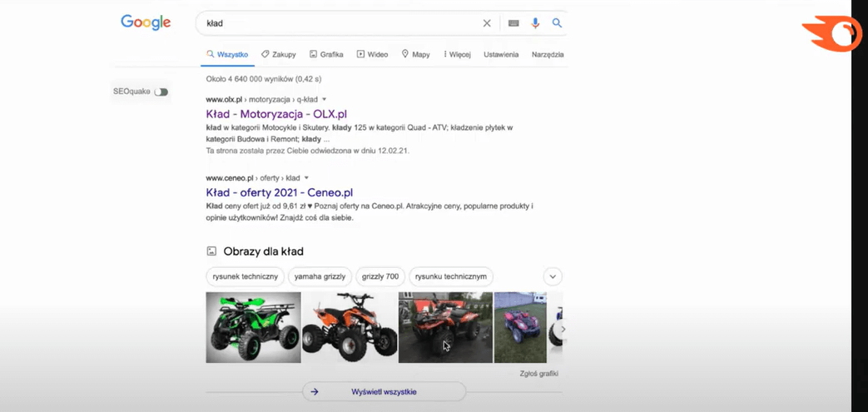Viewport: 868px width, 412px height.
Task: Open the Więcej menu
Action: point(457,55)
